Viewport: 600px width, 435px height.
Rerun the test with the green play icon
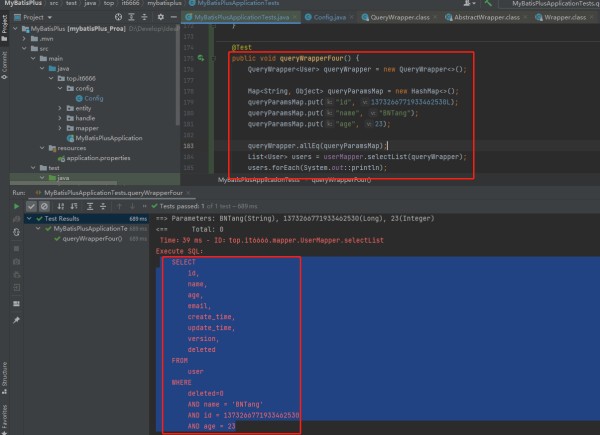coord(16,206)
